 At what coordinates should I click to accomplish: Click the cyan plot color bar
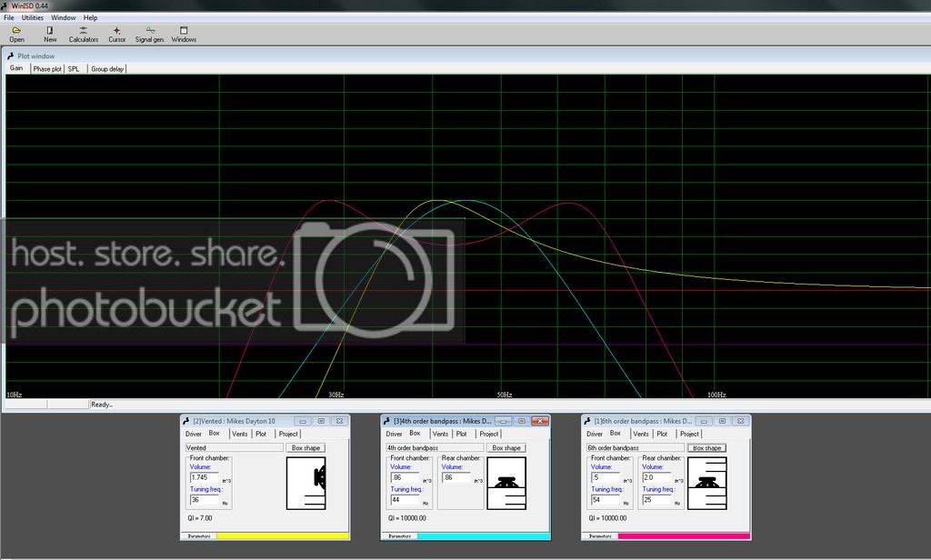484,535
